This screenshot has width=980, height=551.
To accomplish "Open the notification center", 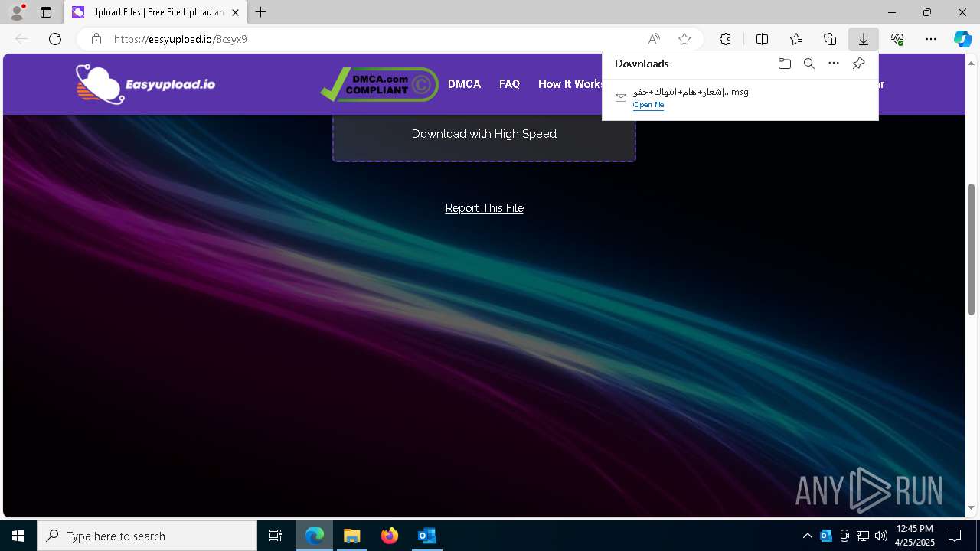I will pyautogui.click(x=955, y=536).
